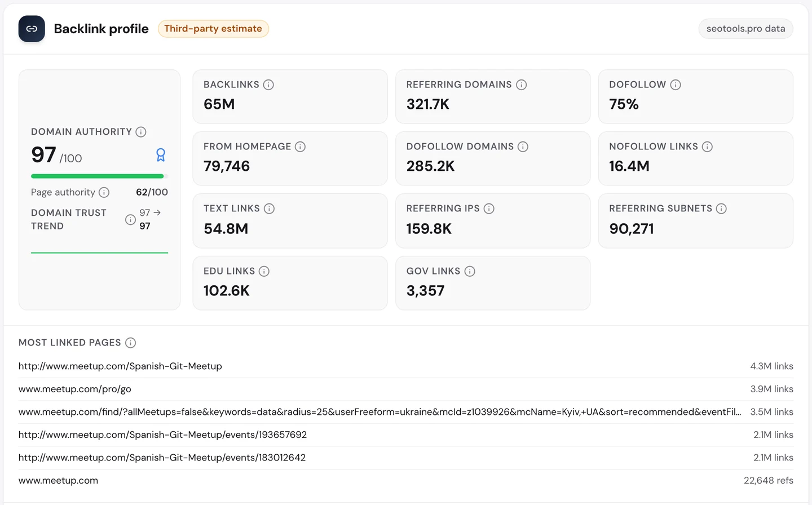Image resolution: width=812 pixels, height=505 pixels.
Task: Click the info icon beside Dofollow Domains
Action: pos(523,147)
